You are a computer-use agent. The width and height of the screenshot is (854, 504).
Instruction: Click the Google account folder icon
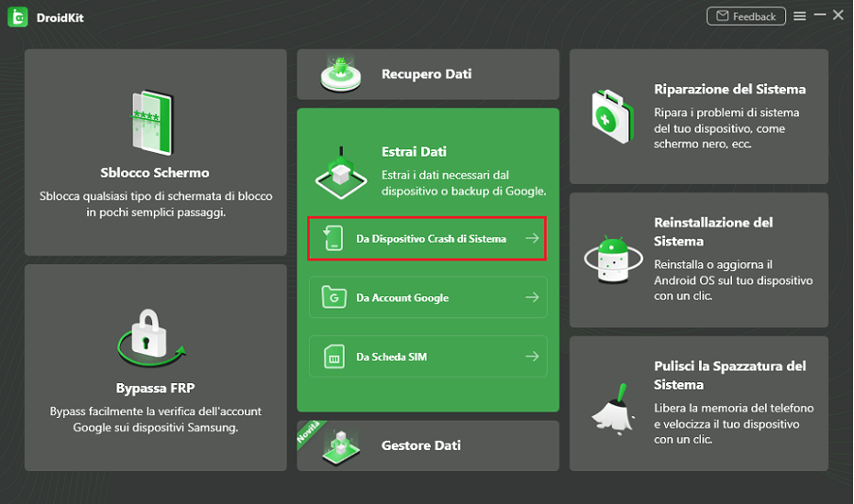[333, 298]
